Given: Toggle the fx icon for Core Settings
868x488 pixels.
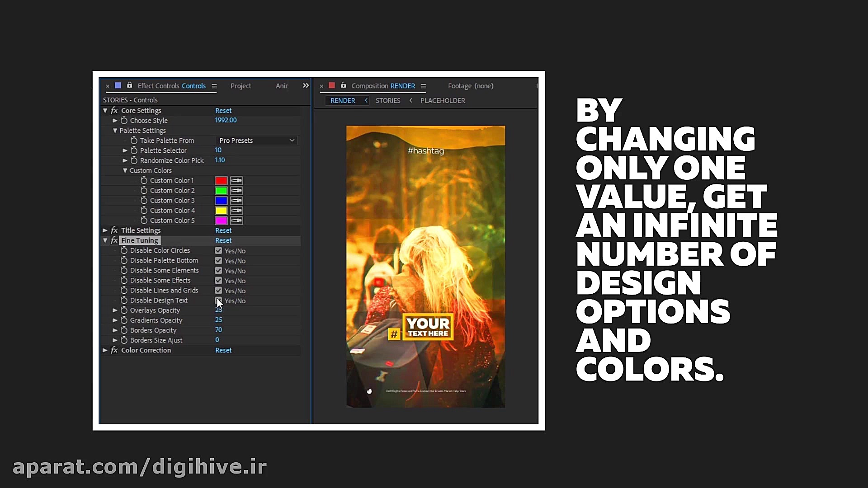Looking at the screenshot, I should (x=114, y=111).
